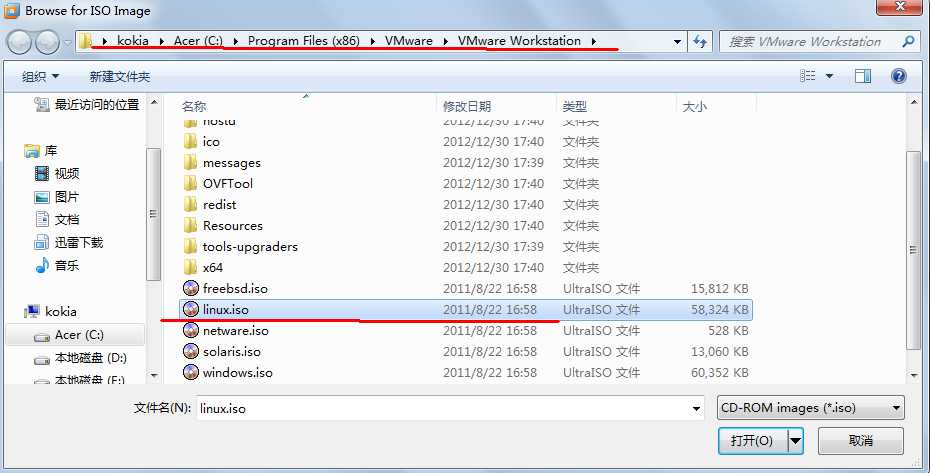Click the netware.iso disc icon
Viewport: 930px width, 473px height.
coord(190,331)
